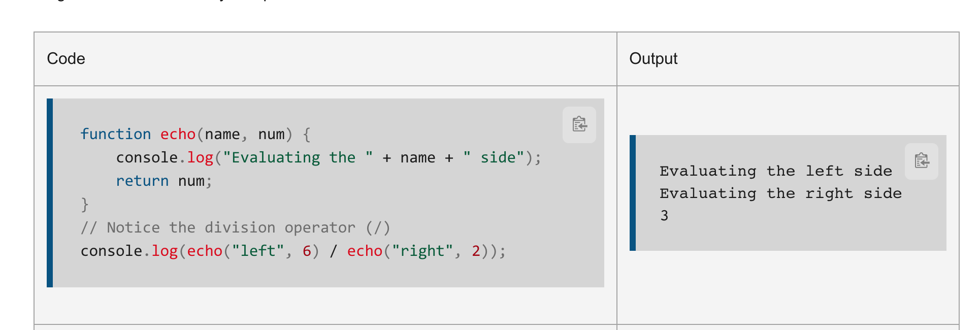Select the echo function name declaration
Image resolution: width=980 pixels, height=330 pixels.
(178, 134)
